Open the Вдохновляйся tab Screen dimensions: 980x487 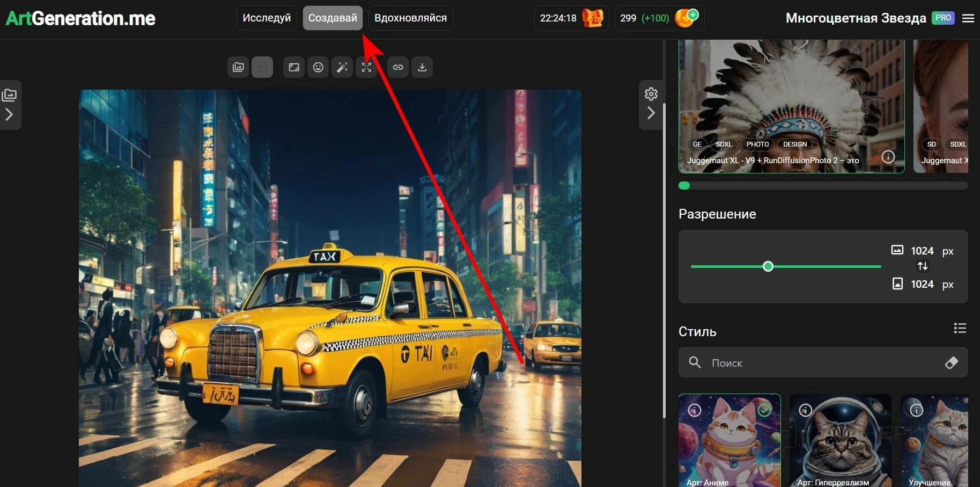(410, 18)
